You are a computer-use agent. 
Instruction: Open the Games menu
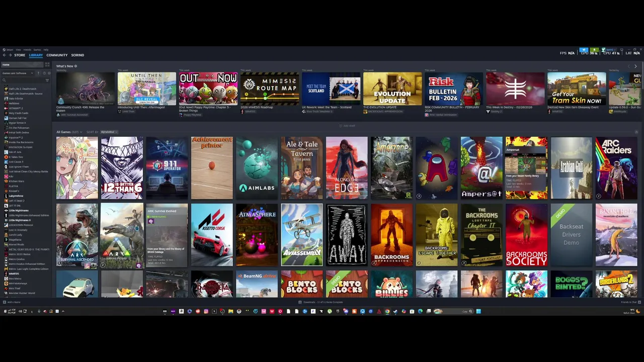[x=37, y=50]
